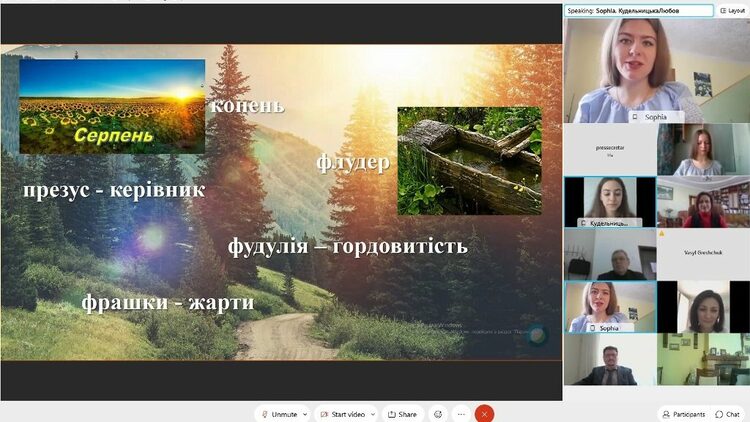Click the word копень on the slide
Image resolution: width=750 pixels, height=422 pixels.
pyautogui.click(x=247, y=105)
